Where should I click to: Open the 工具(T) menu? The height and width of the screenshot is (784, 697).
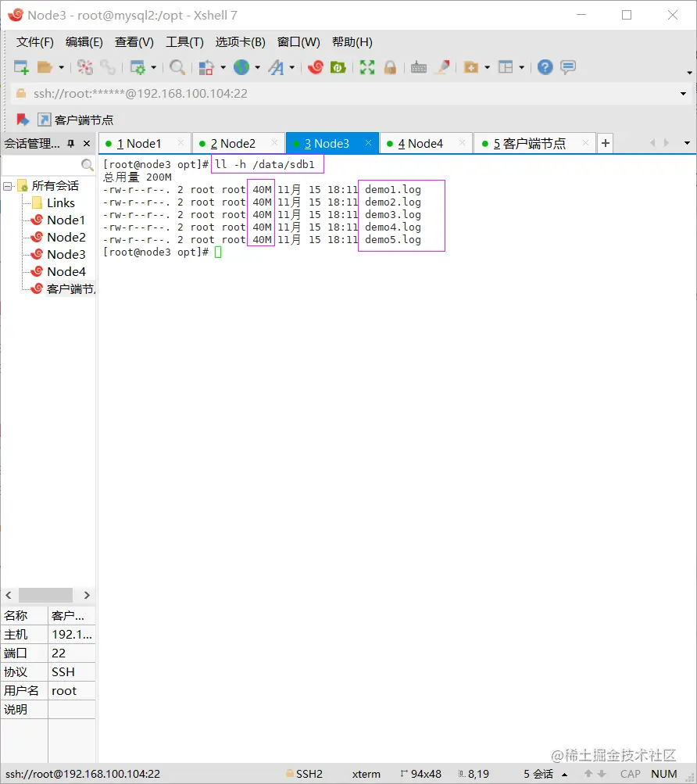(184, 42)
